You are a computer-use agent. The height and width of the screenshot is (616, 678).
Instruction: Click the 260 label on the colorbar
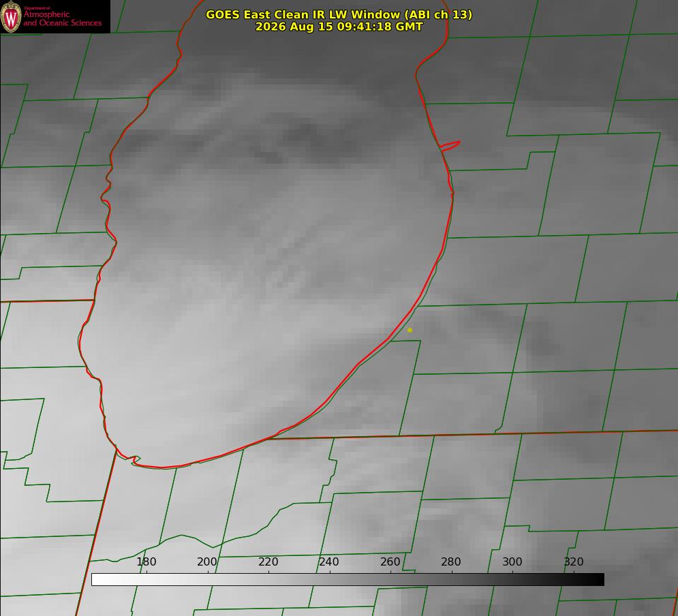390,561
